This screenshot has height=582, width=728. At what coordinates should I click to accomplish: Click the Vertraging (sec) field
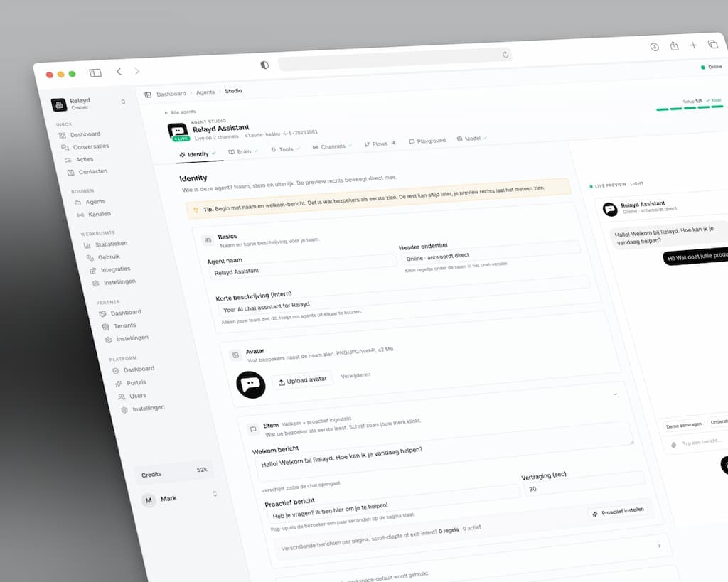point(584,484)
